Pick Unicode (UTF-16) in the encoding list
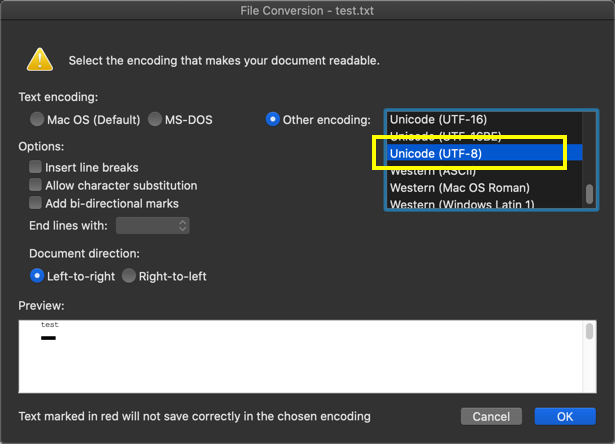 point(438,119)
